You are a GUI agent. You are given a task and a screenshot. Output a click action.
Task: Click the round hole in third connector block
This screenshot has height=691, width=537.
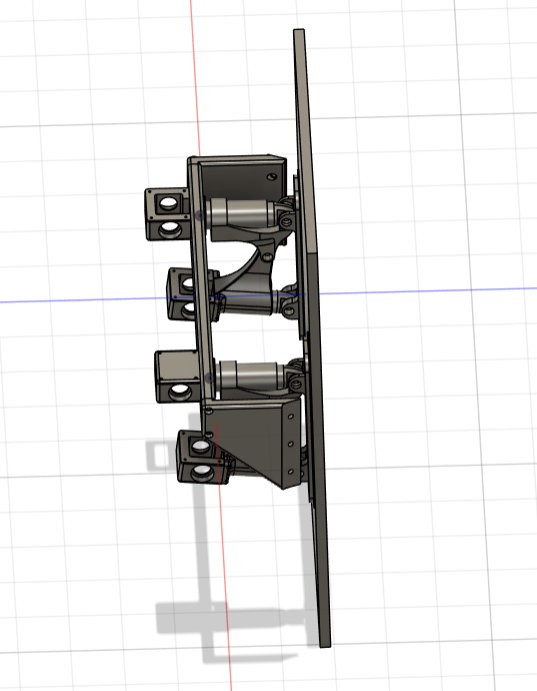180,390
